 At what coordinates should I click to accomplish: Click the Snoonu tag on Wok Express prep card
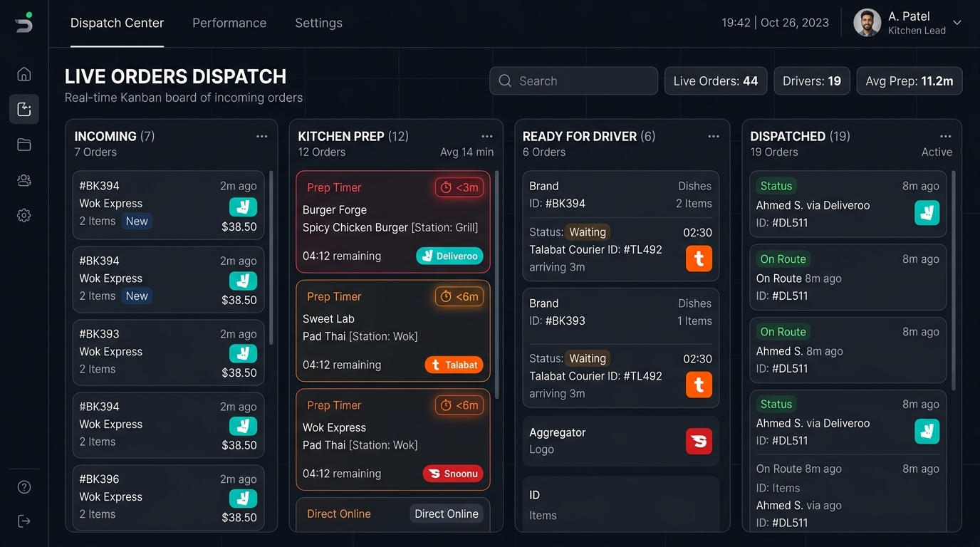453,474
